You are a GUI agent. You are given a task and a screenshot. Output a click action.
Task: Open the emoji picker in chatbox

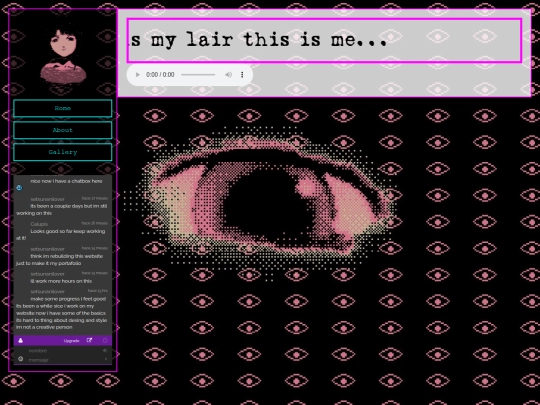pyautogui.click(x=21, y=359)
